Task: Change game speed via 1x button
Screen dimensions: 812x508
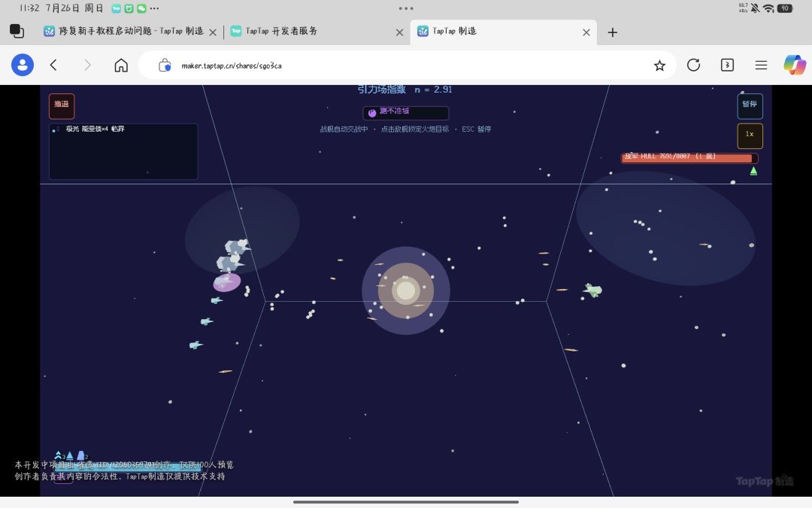Action: pos(750,135)
